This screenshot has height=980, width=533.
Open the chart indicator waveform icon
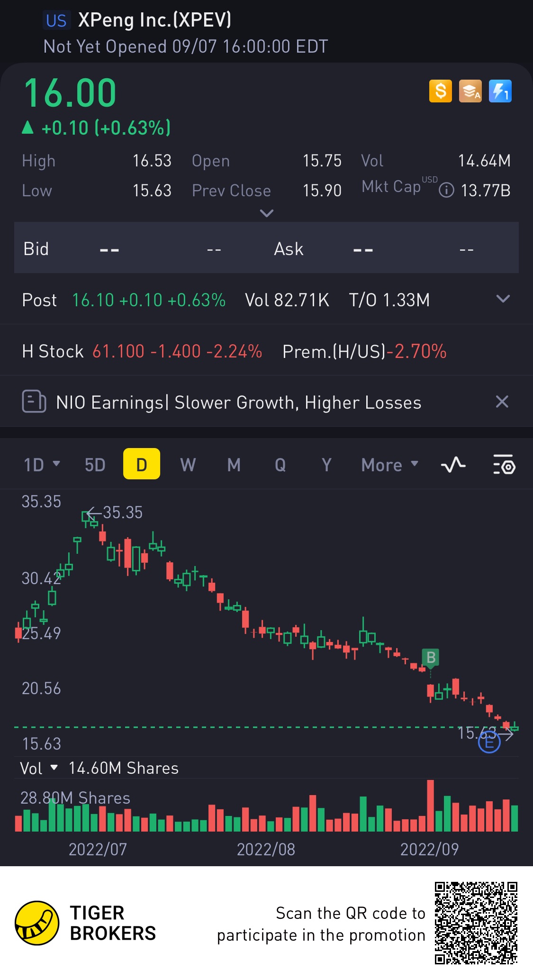pos(453,465)
